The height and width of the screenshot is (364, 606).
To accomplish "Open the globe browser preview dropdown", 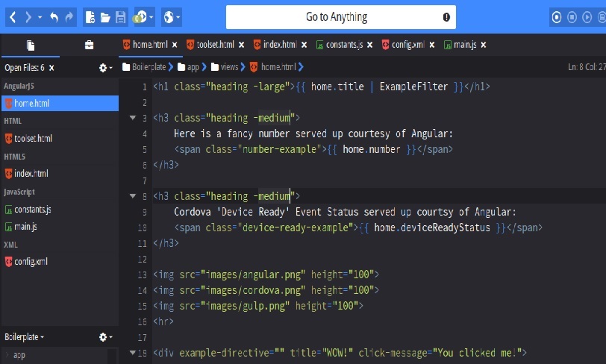I will tap(171, 16).
